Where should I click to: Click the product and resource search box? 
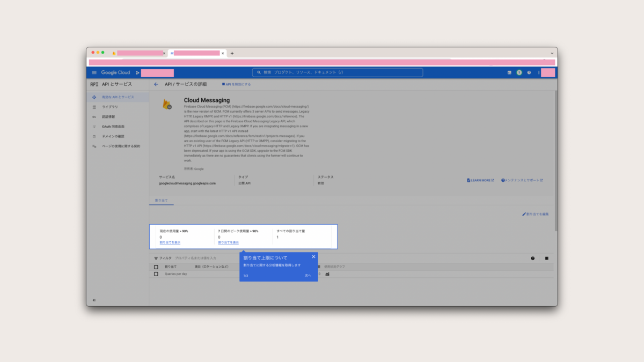pyautogui.click(x=338, y=72)
